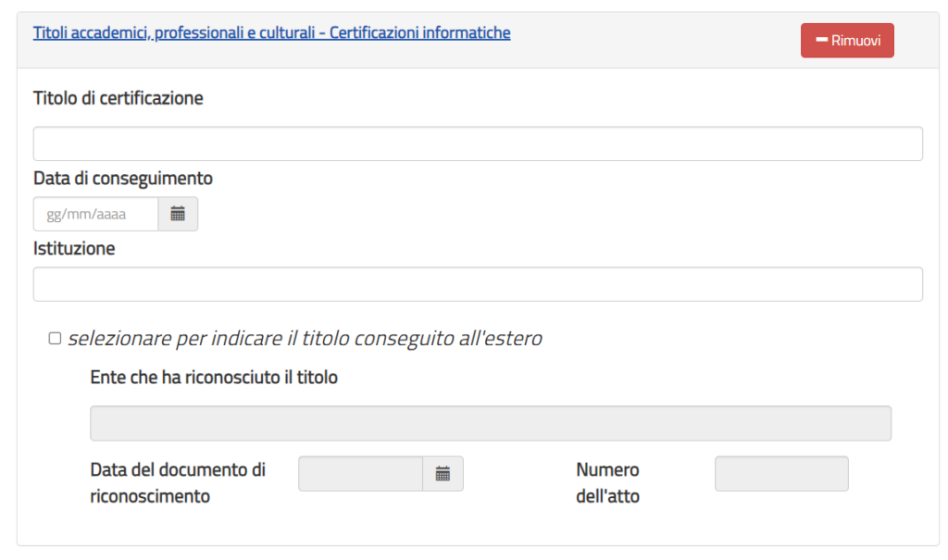Open calendar for Data del documento di riconoscimento
The image size is (948, 560).
[443, 474]
